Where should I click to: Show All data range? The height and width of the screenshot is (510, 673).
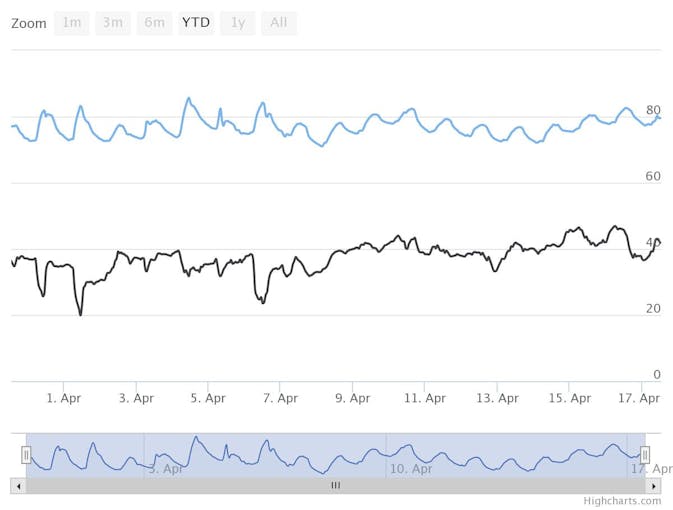click(278, 22)
